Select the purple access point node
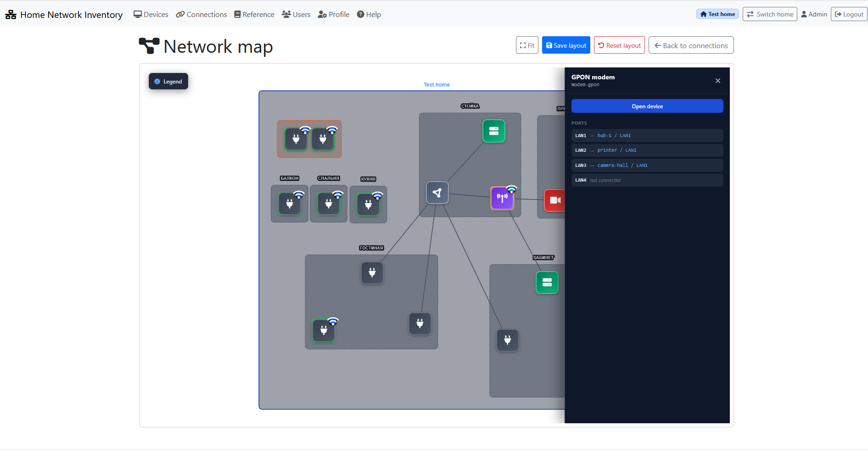 [502, 198]
